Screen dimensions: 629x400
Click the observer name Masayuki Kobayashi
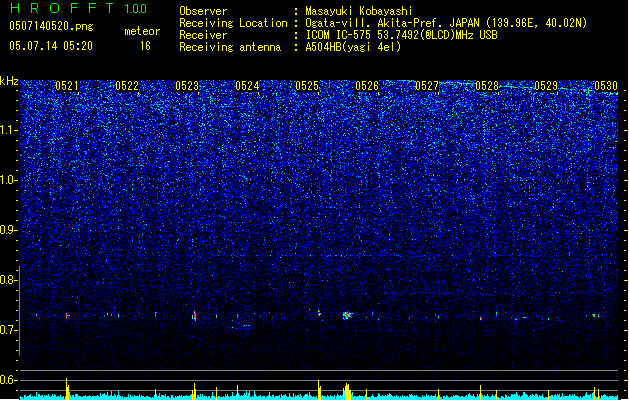coord(359,11)
